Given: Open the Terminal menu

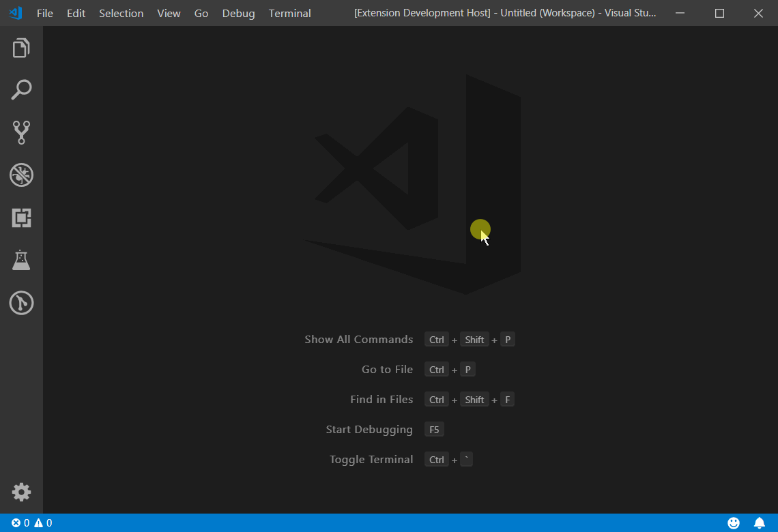Looking at the screenshot, I should coord(290,14).
